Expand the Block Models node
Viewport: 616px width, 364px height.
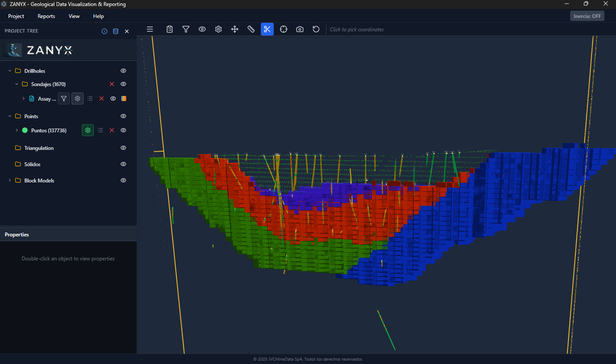tap(9, 180)
